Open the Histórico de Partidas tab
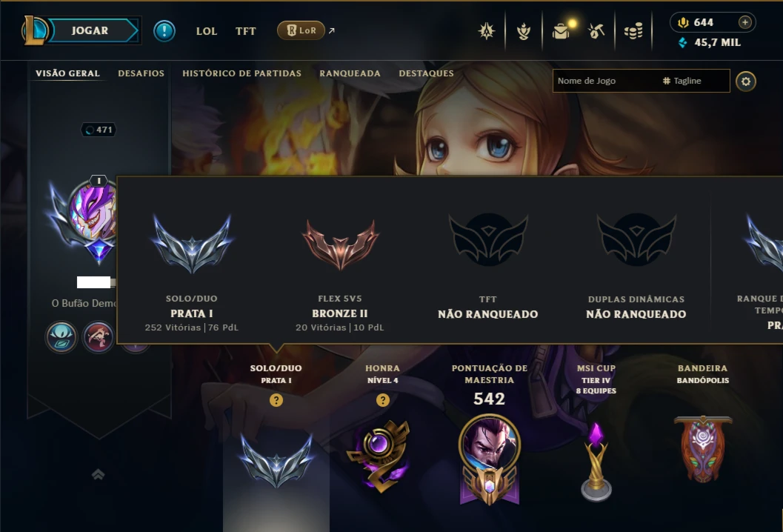Image resolution: width=783 pixels, height=532 pixels. (x=241, y=73)
